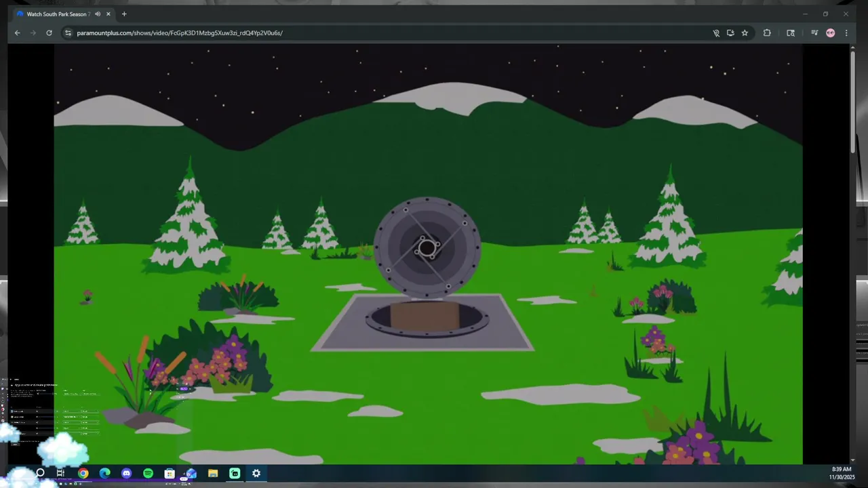The image size is (868, 488).
Task: Go back to the previous page
Action: pyautogui.click(x=18, y=33)
